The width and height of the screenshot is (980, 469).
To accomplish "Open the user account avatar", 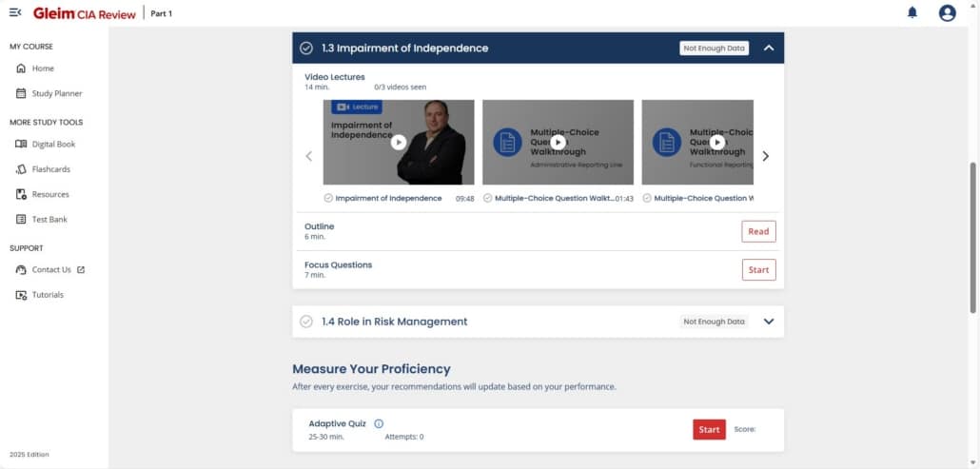I will coord(947,12).
